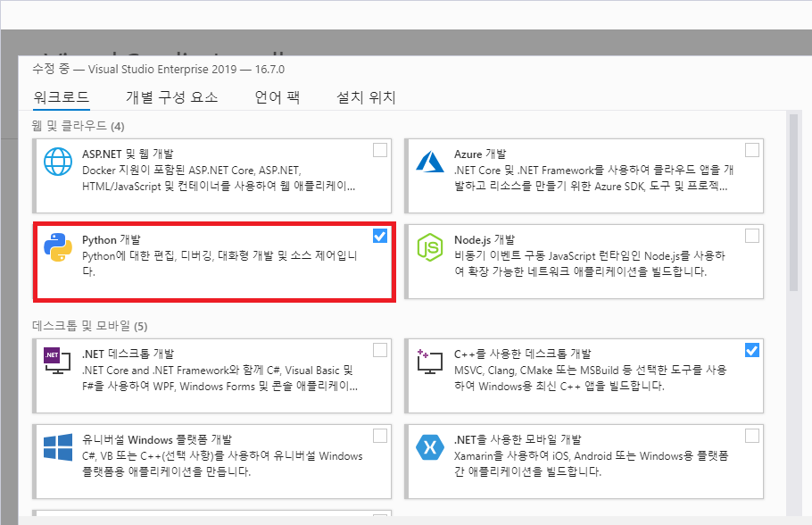Enable the 유니버설 Windows 플랫폼 개발 checkbox
The width and height of the screenshot is (812, 525).
[380, 436]
